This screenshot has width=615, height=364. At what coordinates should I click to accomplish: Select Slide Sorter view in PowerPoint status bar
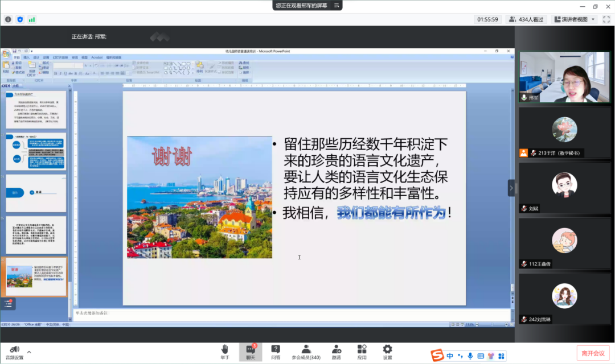click(x=457, y=325)
